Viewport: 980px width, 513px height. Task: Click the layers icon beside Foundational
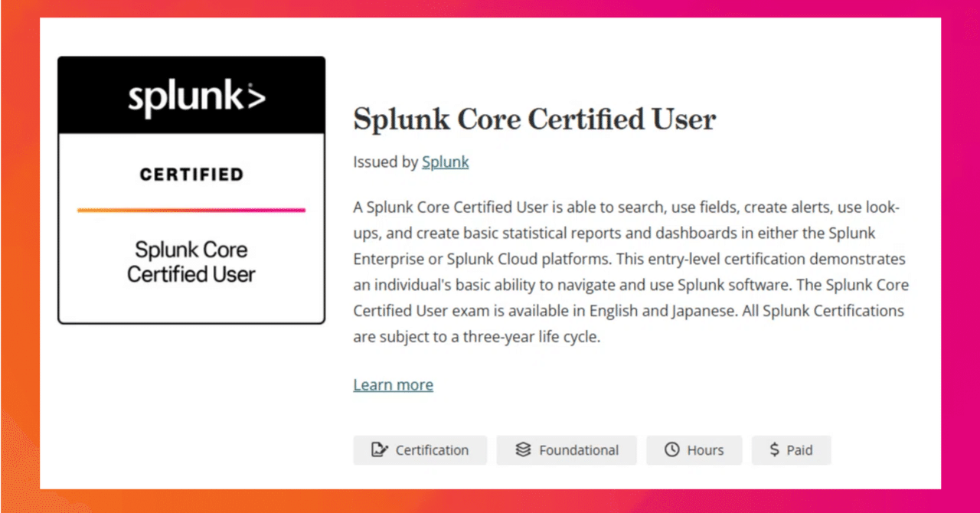522,450
